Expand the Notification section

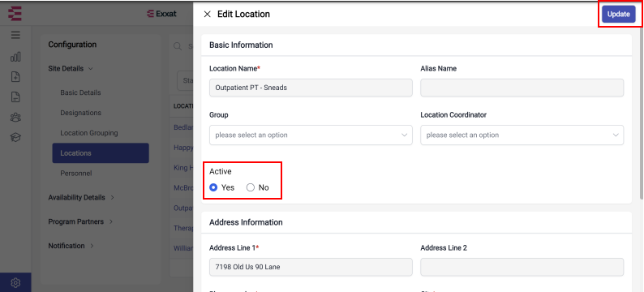(x=71, y=246)
